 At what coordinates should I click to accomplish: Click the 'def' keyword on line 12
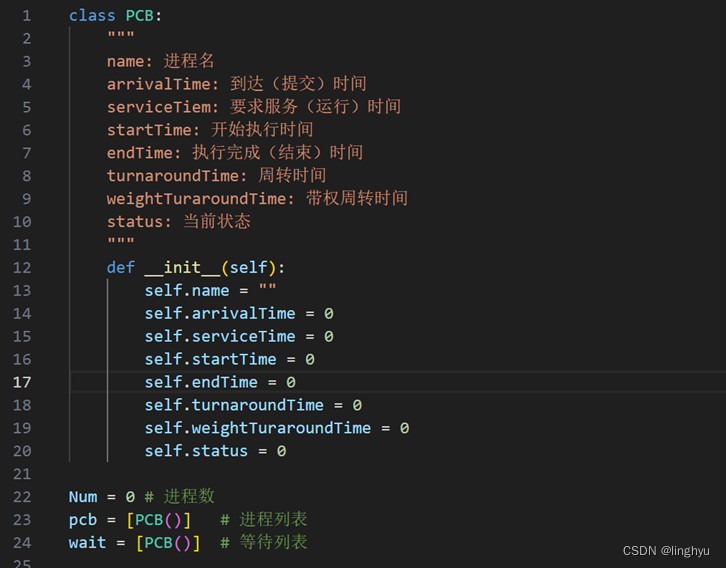121,268
